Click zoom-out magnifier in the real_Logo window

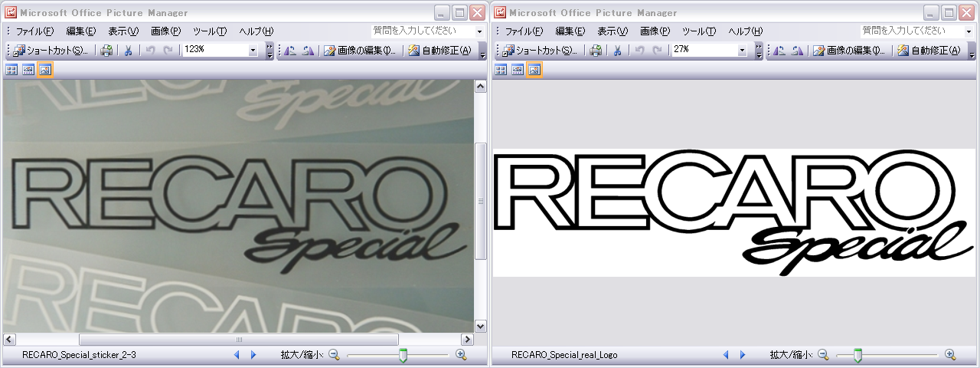[x=823, y=355]
